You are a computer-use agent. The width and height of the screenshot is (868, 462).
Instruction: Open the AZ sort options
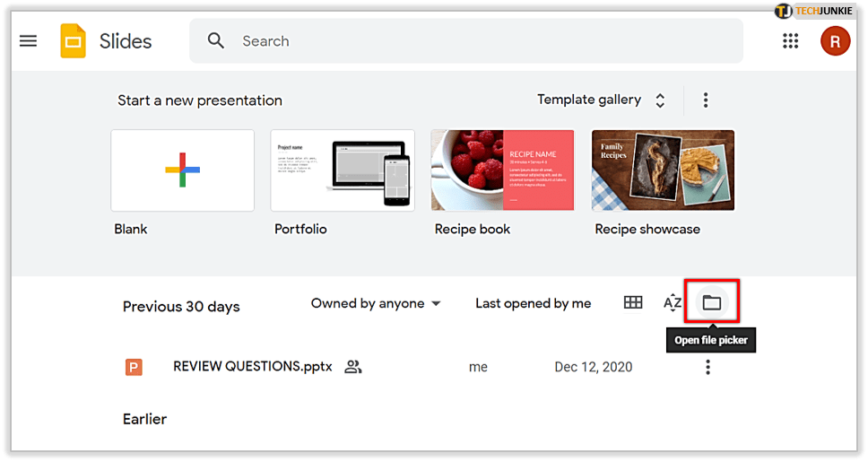pyautogui.click(x=673, y=303)
